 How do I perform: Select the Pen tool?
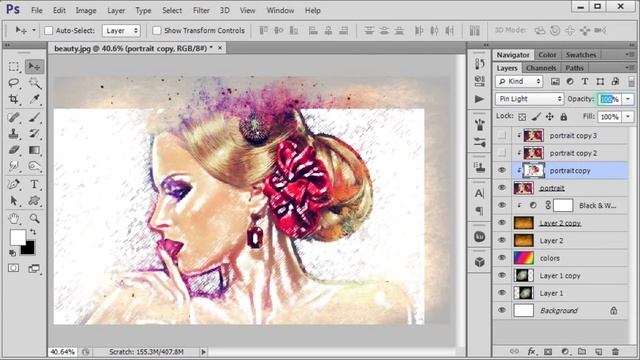point(13,184)
